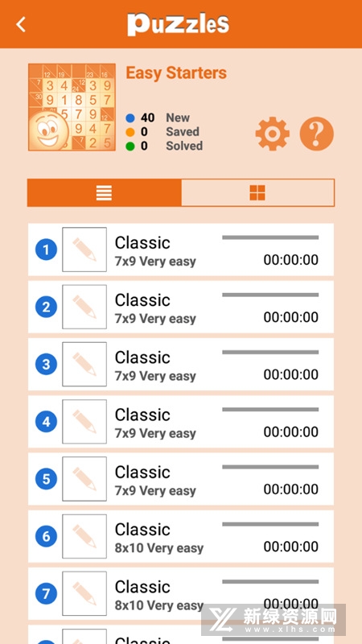
Task: Switch to list view tab
Action: tap(105, 192)
